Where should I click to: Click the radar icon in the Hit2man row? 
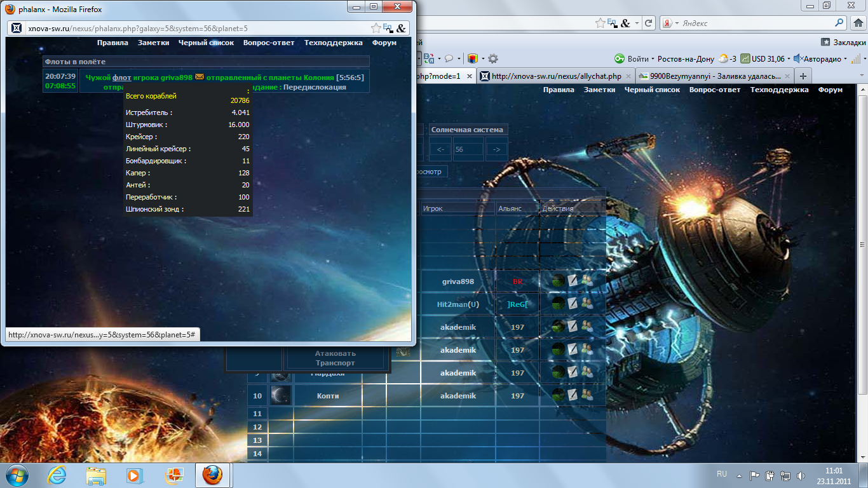pyautogui.click(x=558, y=304)
